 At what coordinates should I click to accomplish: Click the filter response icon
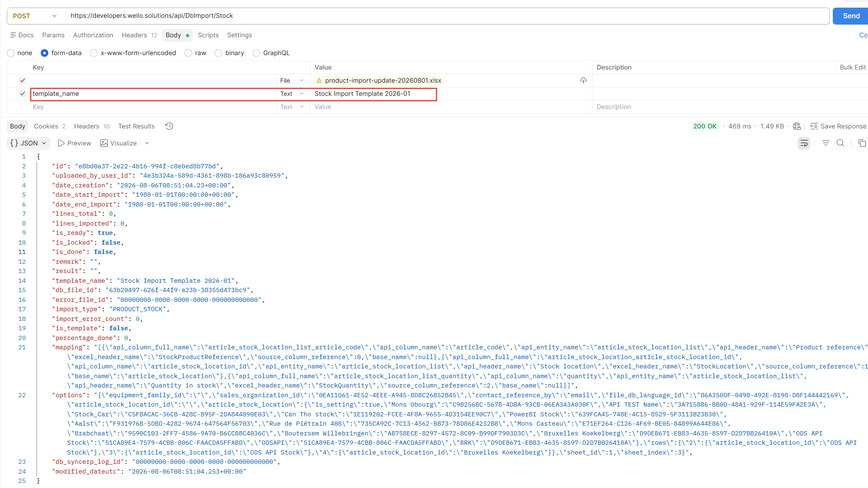pyautogui.click(x=826, y=143)
